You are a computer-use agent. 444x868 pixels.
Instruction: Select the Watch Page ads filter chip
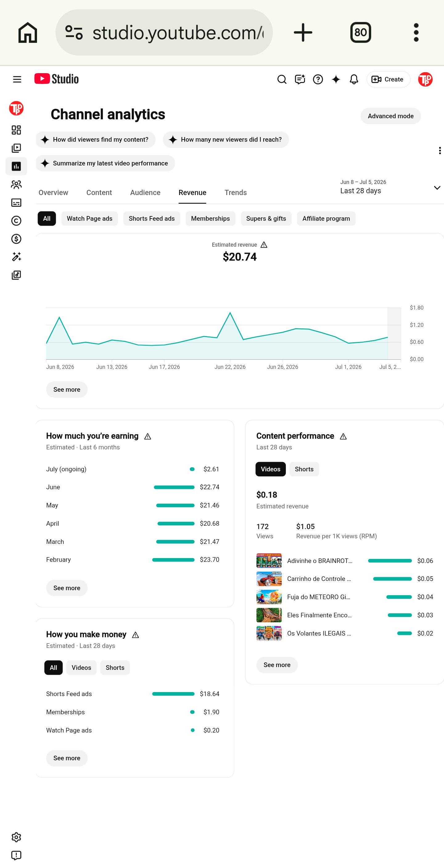pos(89,219)
